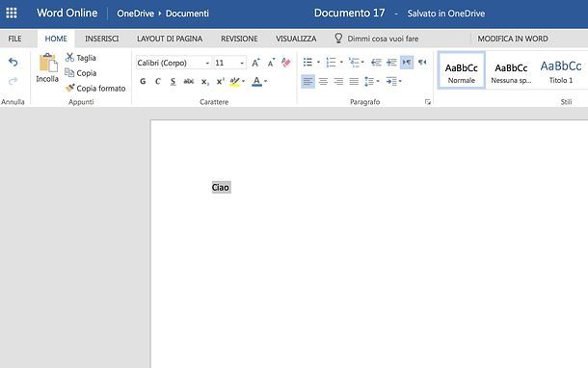This screenshot has height=368, width=588.
Task: Activate Copia formato painter
Action: coord(95,89)
